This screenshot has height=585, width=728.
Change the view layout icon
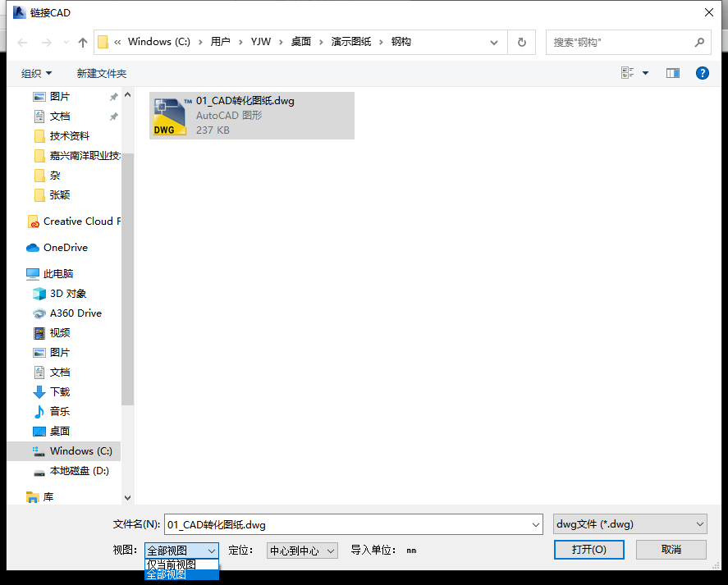(628, 73)
